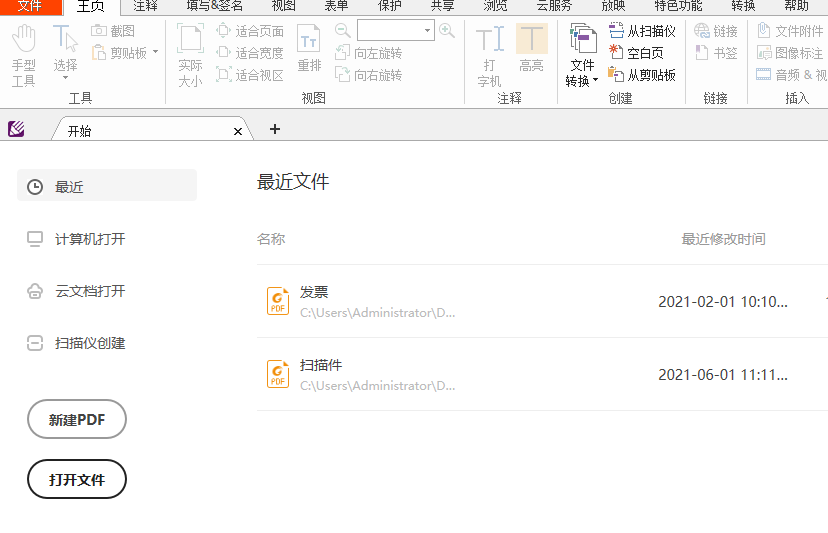Switch to Share (共享) ribbon tab
Viewport: 828px width, 533px height.
point(443,6)
